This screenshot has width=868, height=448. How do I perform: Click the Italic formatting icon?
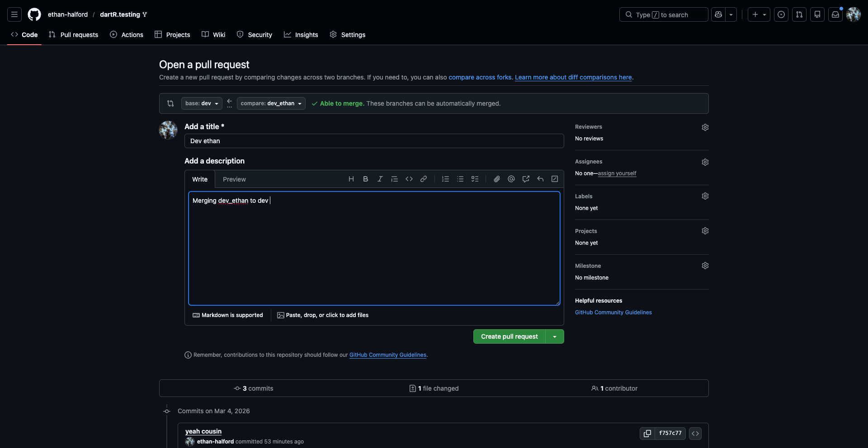click(380, 179)
